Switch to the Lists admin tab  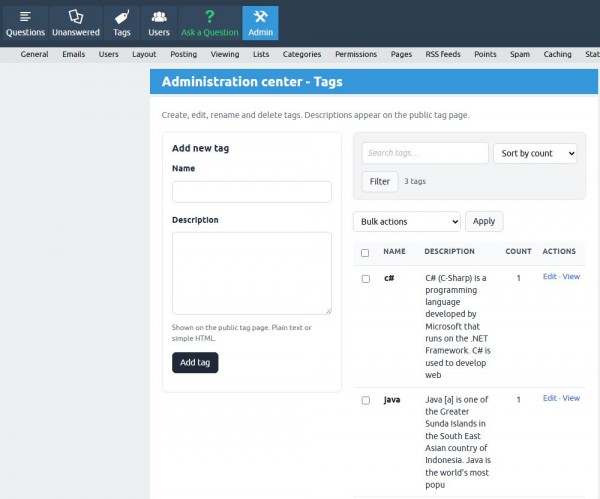point(261,54)
